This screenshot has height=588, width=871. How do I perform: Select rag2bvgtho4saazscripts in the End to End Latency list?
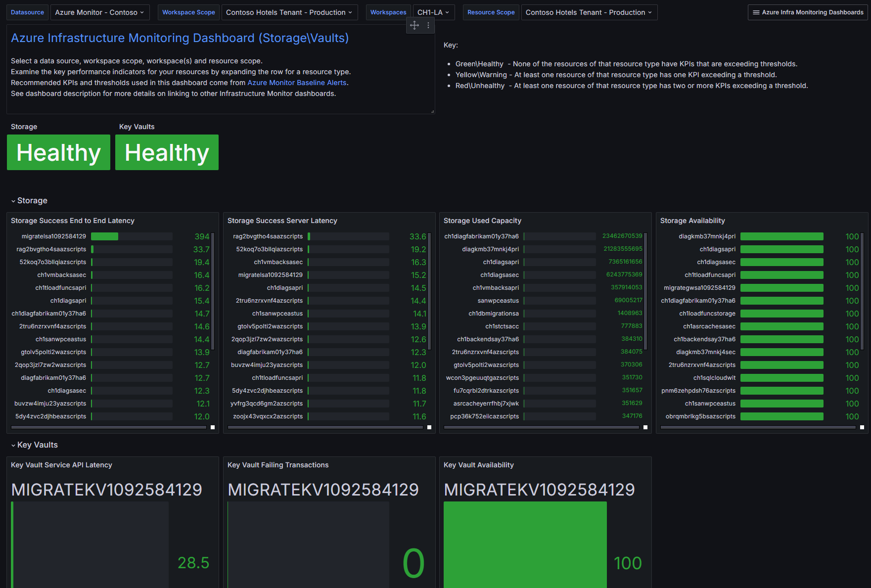pos(51,249)
